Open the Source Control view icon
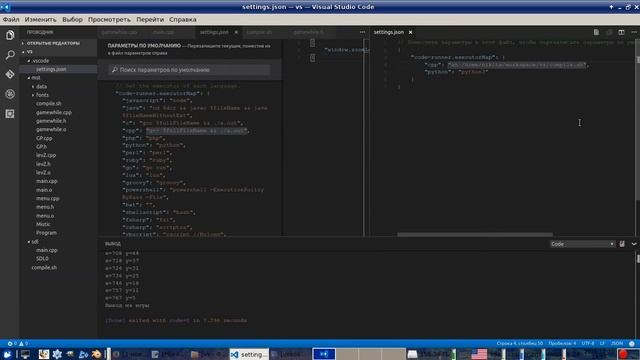Image resolution: width=640 pixels, height=360 pixels. click(10, 74)
